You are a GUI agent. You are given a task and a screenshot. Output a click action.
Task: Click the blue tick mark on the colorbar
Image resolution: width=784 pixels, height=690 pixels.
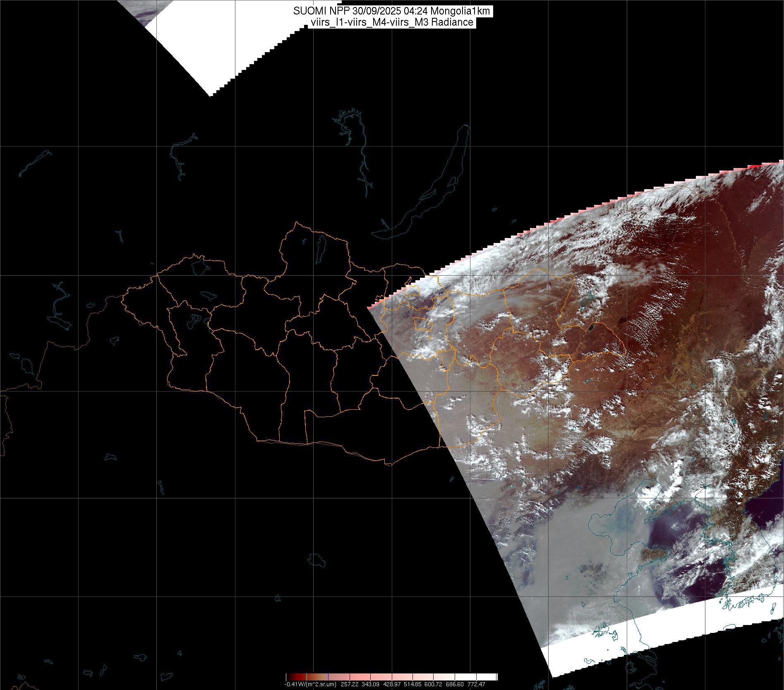[x=328, y=676]
